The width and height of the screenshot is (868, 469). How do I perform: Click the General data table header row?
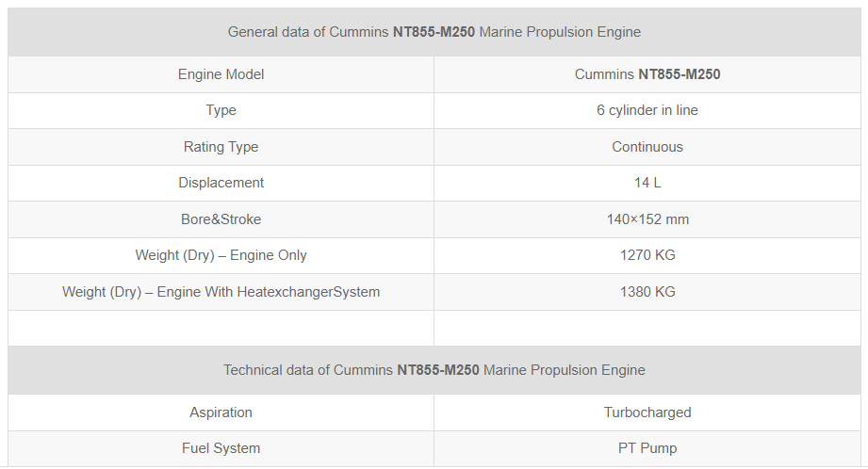click(434, 32)
